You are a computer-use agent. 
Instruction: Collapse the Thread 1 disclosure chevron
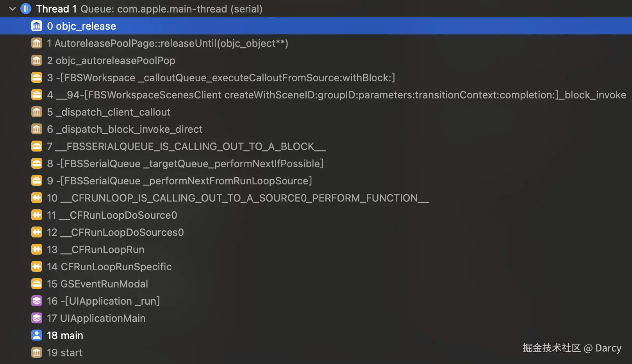[12, 9]
